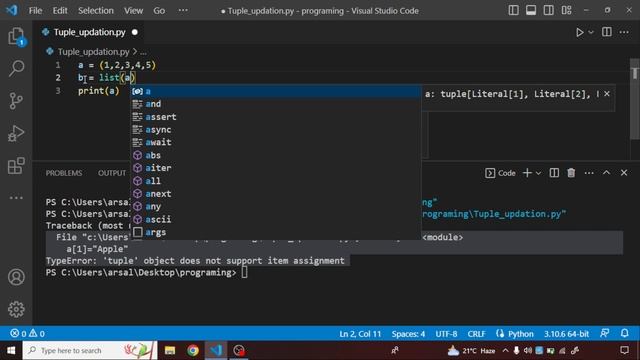The height and width of the screenshot is (360, 640).
Task: Choose 'aiter' function suggestion
Action: click(276, 168)
